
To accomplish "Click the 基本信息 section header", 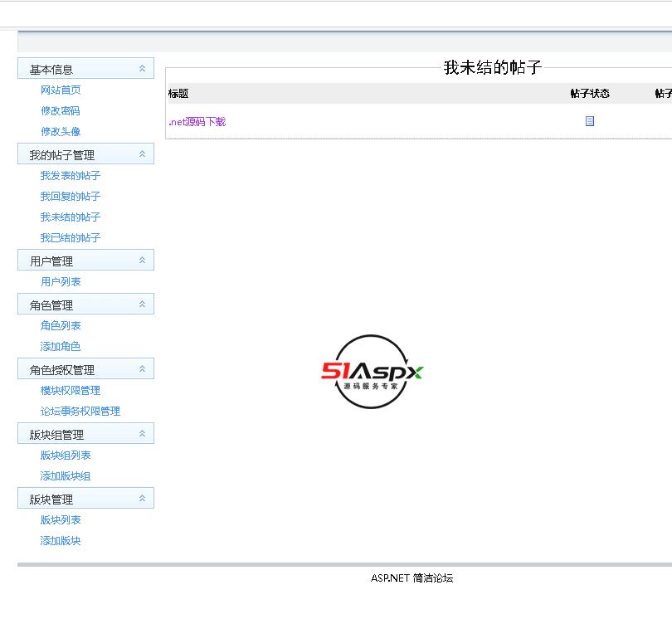I will tap(85, 68).
